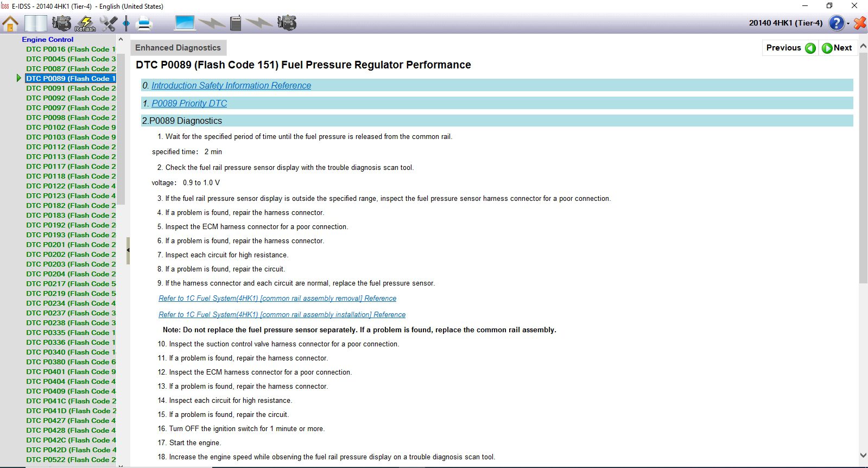The image size is (868, 468).
Task: Select DTC P0091 in the list
Action: pyautogui.click(x=71, y=88)
